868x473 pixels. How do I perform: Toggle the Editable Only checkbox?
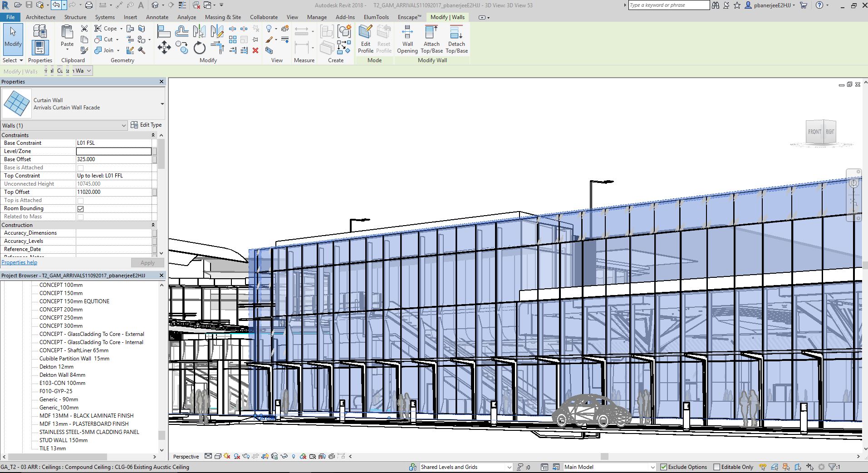[x=717, y=467]
